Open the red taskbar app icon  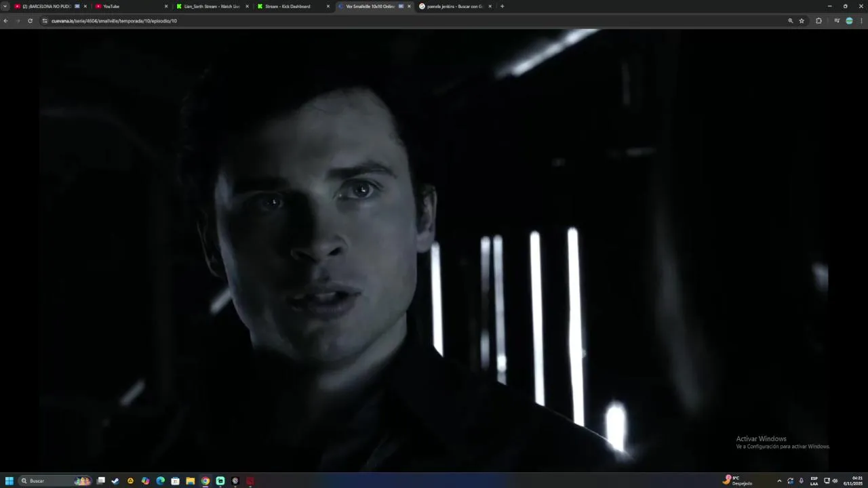pyautogui.click(x=250, y=481)
